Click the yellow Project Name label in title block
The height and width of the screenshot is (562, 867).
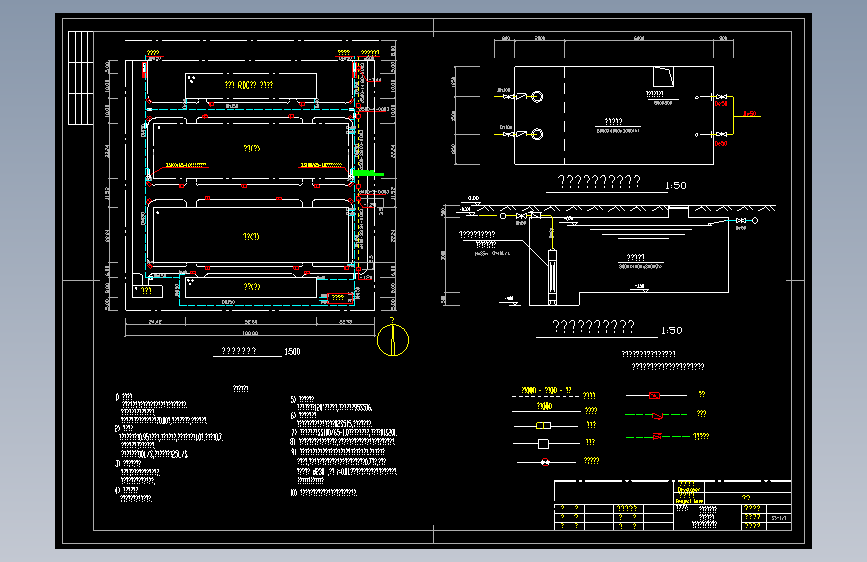coord(689,501)
